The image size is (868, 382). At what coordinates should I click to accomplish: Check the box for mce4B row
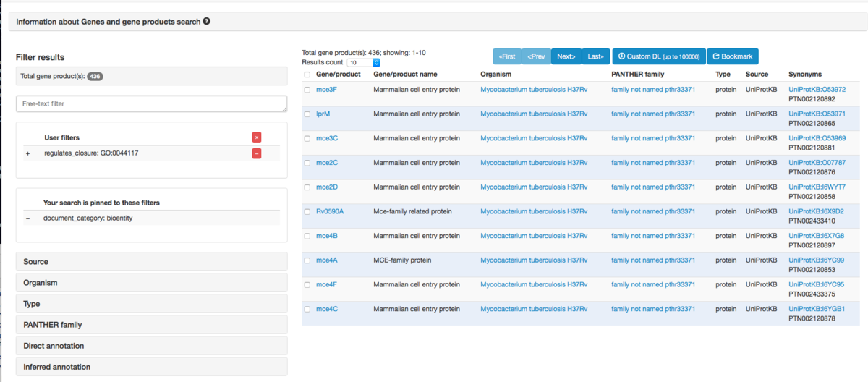pyautogui.click(x=307, y=236)
